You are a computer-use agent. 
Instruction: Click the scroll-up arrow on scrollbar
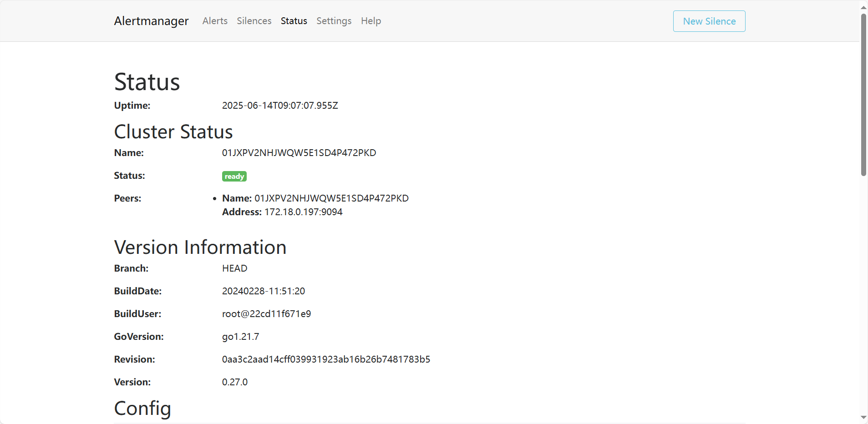click(x=863, y=7)
